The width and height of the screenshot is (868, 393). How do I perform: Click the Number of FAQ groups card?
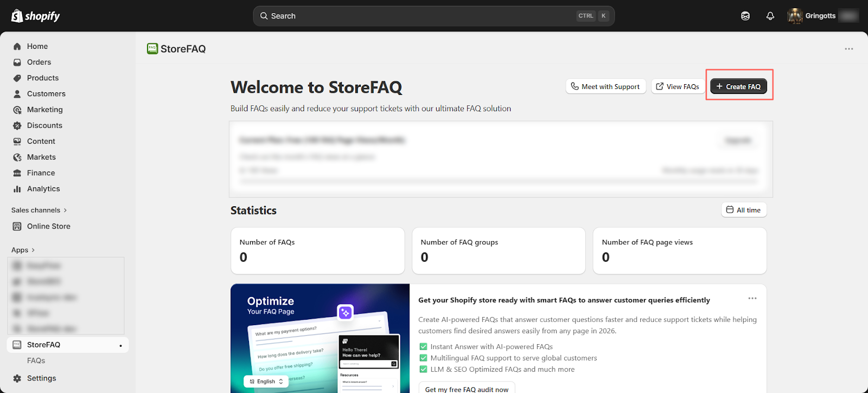pyautogui.click(x=499, y=251)
